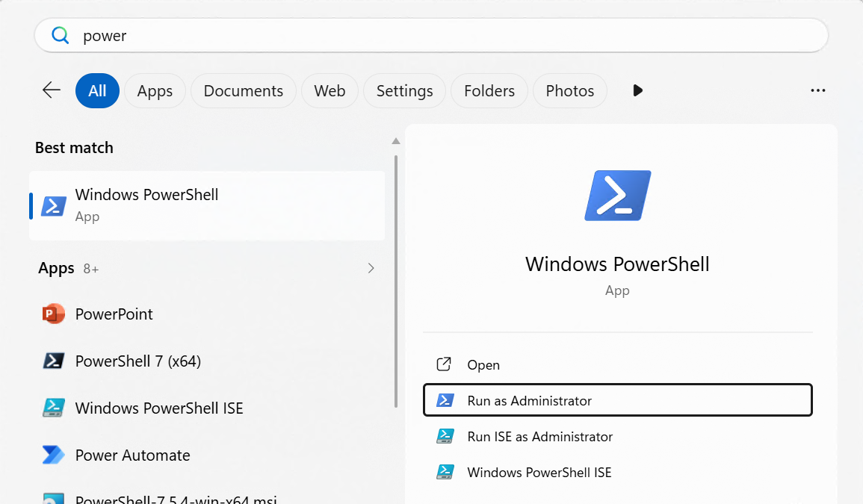Open Windows PowerShell best match result
Image resolution: width=863 pixels, height=504 pixels.
pos(207,206)
